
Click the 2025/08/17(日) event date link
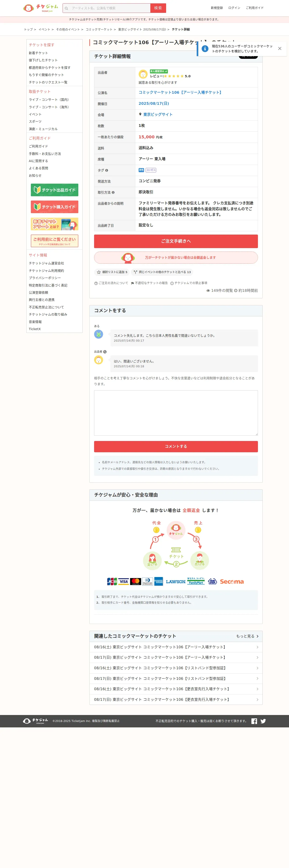point(154,103)
